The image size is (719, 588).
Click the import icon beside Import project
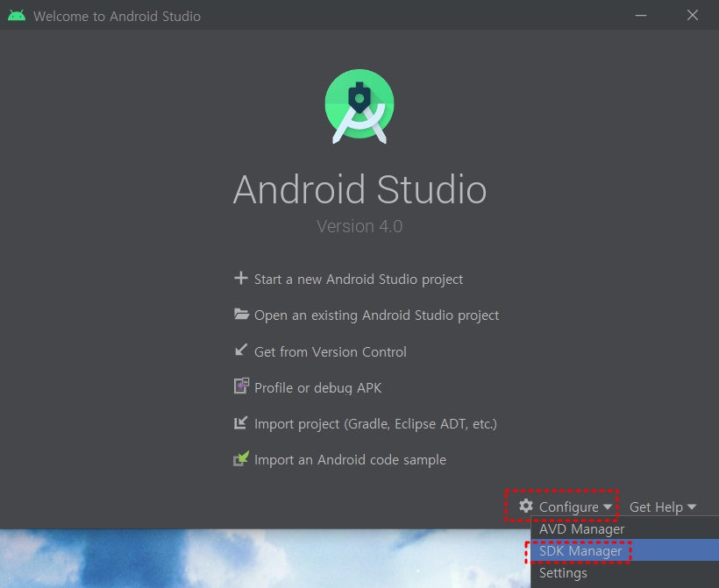click(241, 422)
